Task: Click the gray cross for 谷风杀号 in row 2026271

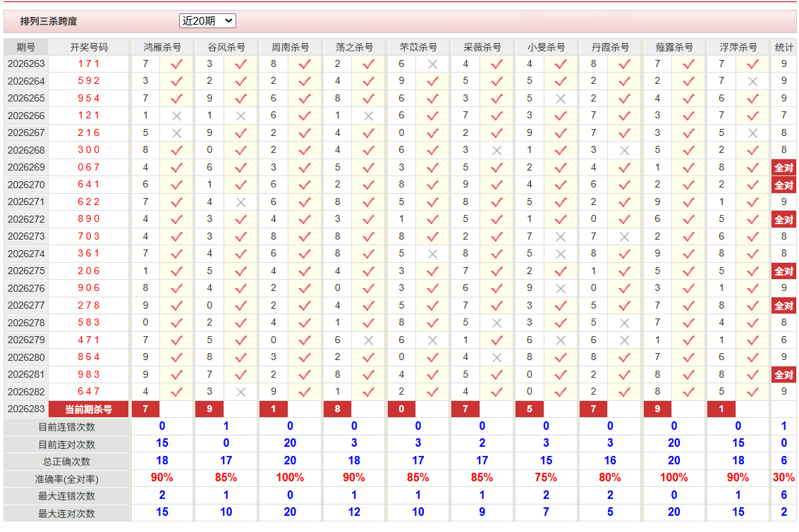Action: pos(241,202)
